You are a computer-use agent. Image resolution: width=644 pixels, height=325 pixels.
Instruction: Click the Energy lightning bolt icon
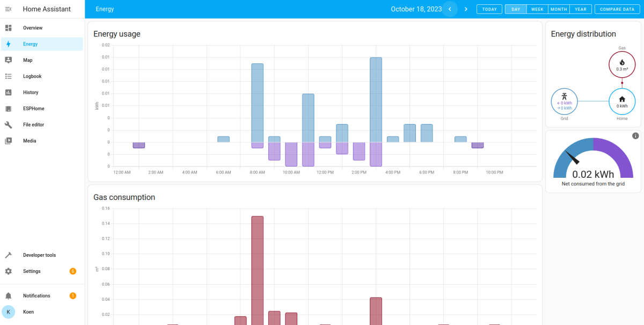click(x=9, y=44)
